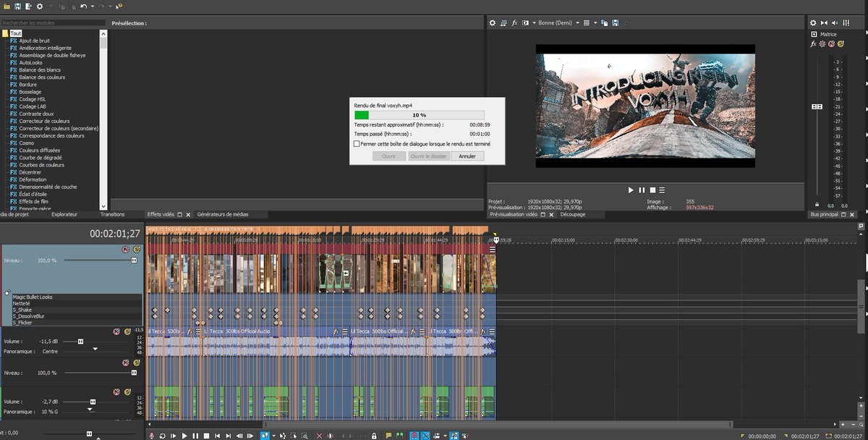Viewport: 868px width, 440px height.
Task: Click the red delete X in timeline toolbar
Action: point(319,436)
